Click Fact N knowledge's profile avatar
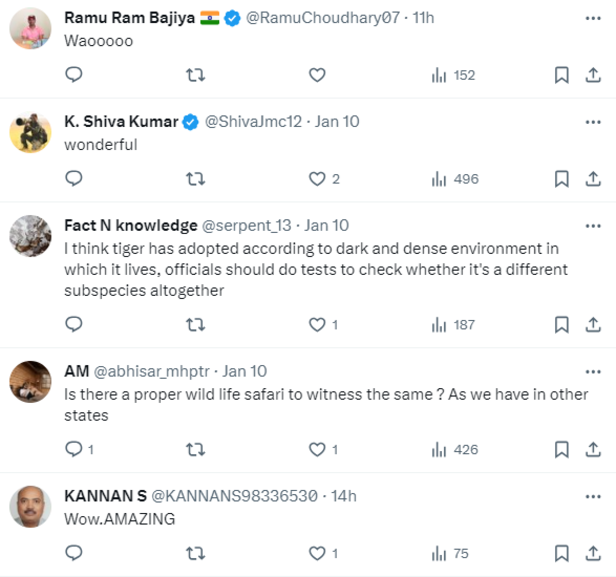The image size is (616, 577). (30, 236)
